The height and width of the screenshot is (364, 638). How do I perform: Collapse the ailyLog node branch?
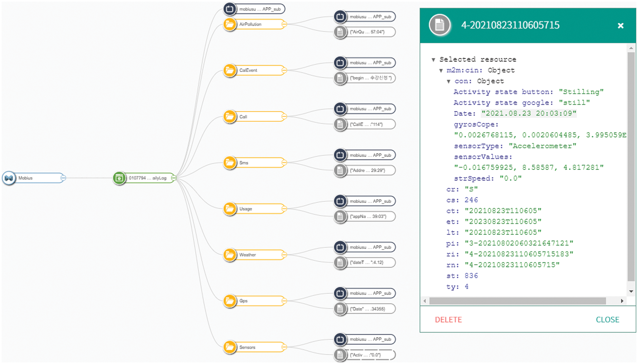pyautogui.click(x=174, y=178)
